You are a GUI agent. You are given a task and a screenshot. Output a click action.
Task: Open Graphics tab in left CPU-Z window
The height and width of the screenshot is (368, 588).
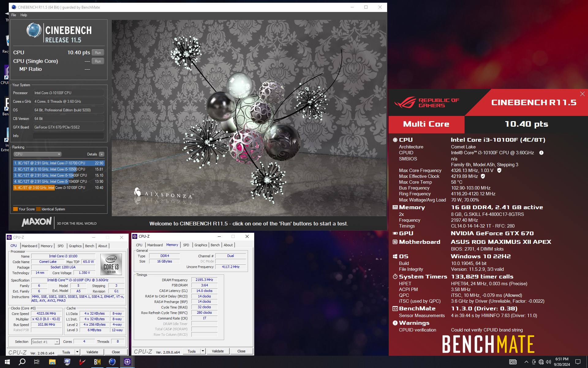[75, 246]
